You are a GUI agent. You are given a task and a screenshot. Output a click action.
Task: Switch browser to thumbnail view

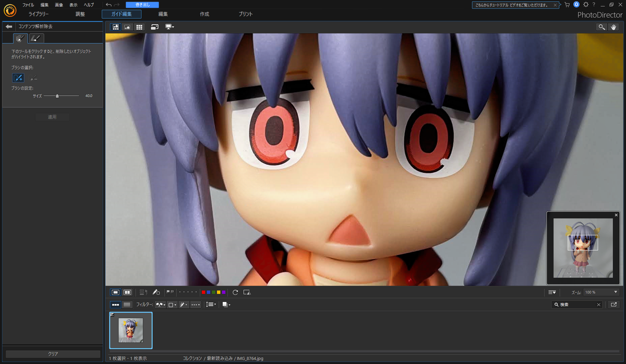116,304
